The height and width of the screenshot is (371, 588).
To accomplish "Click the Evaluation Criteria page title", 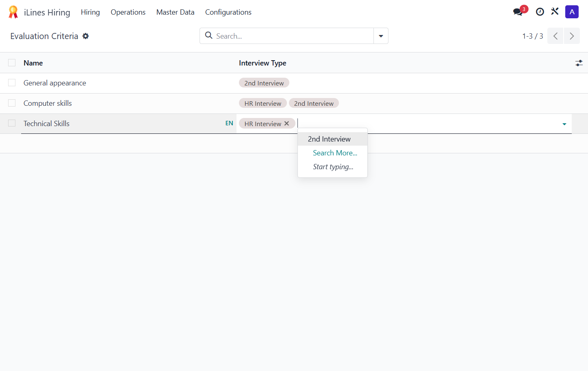I will (x=44, y=36).
